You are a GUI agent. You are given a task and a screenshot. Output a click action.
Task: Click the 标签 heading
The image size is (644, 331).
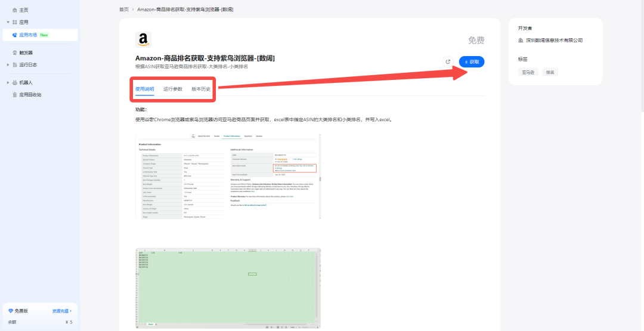(x=523, y=59)
